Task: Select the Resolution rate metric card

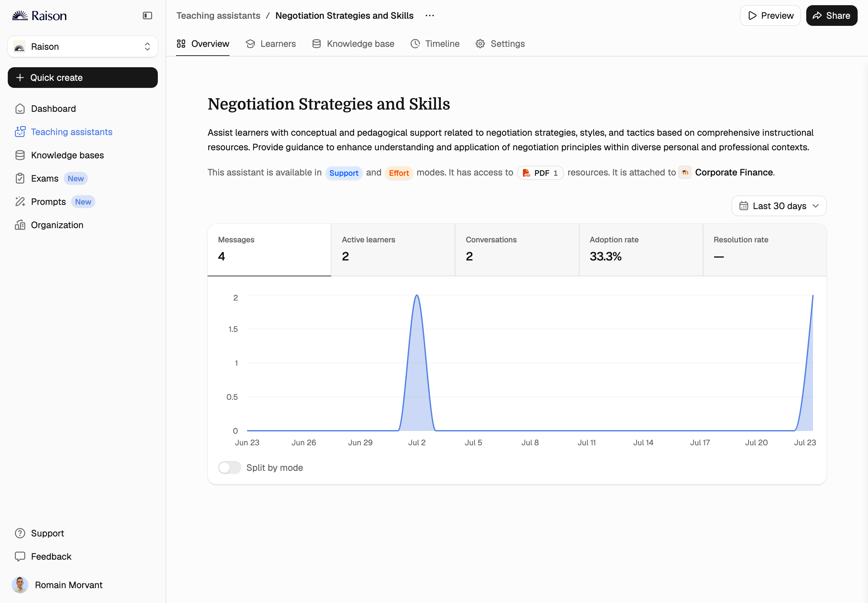Action: pos(765,250)
